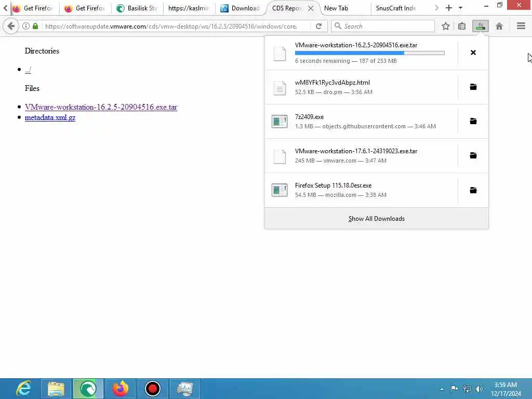Bookmark this page with the star icon
The height and width of the screenshot is (399, 532).
tap(445, 26)
